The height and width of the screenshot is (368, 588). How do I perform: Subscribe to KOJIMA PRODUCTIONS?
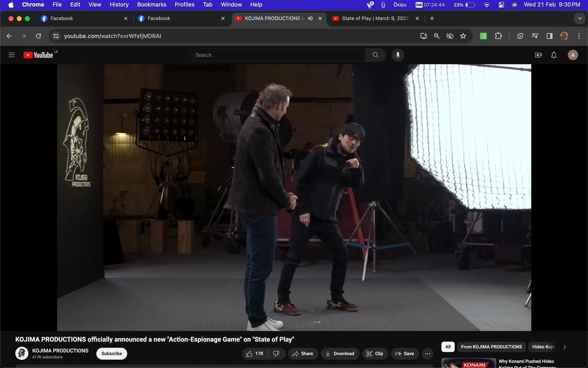click(111, 353)
